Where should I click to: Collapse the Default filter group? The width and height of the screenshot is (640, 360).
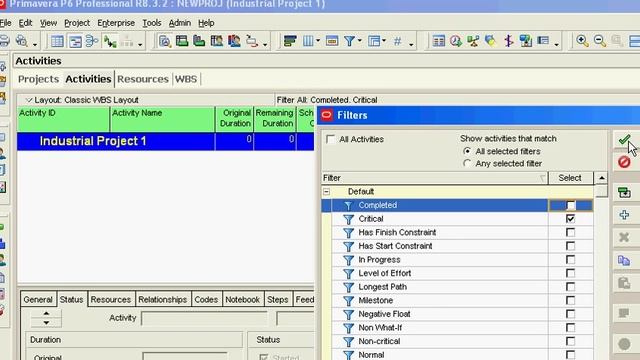(x=327, y=191)
